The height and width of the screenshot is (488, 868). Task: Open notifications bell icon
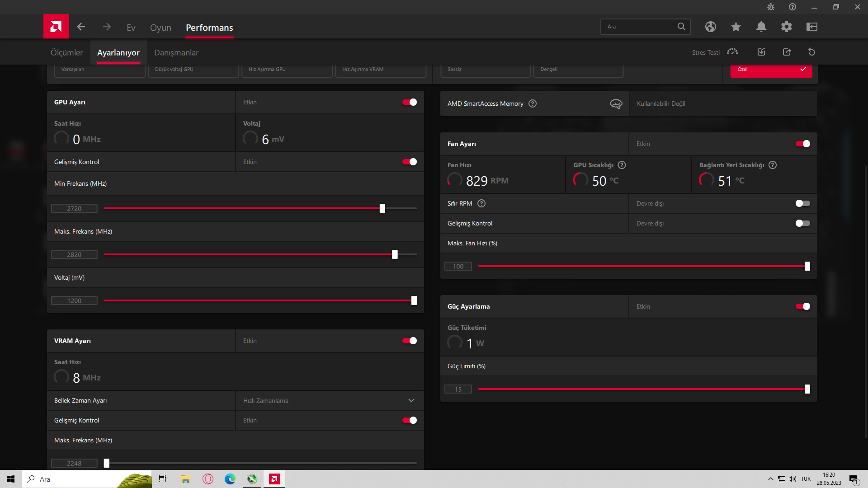point(761,27)
